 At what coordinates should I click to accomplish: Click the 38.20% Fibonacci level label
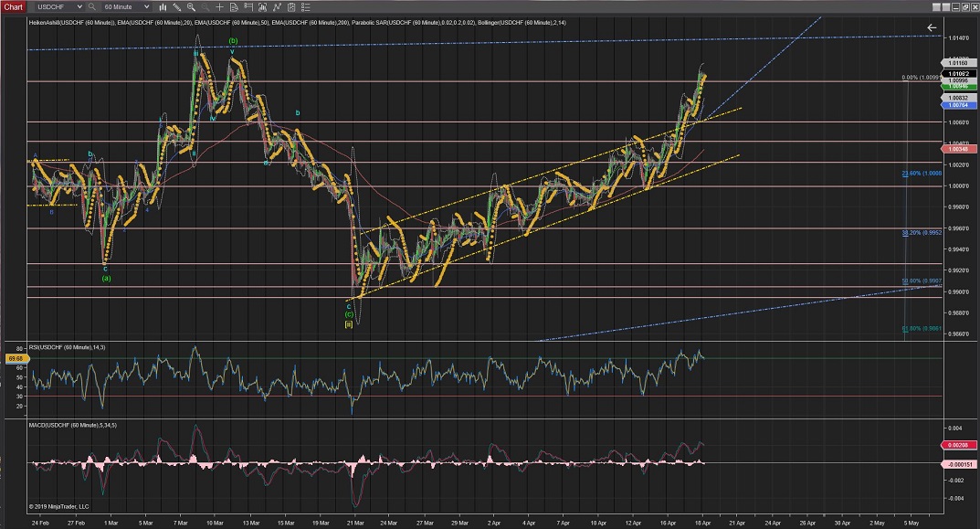coord(922,233)
